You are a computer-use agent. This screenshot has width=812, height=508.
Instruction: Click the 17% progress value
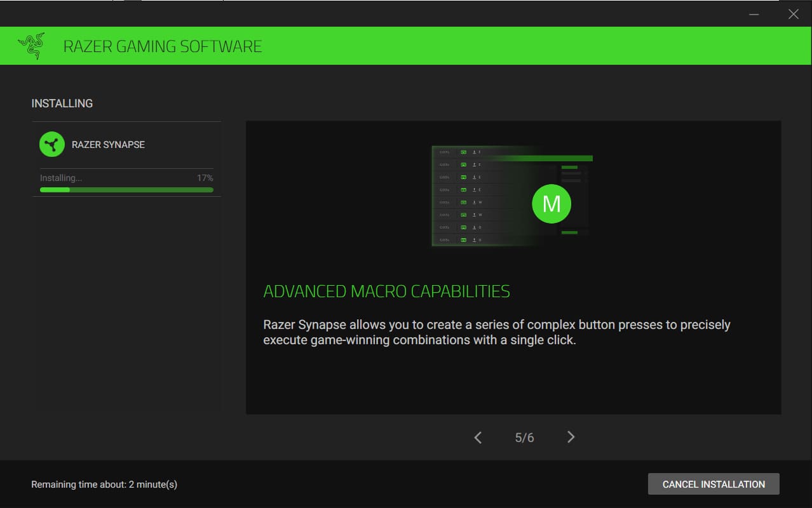[205, 178]
